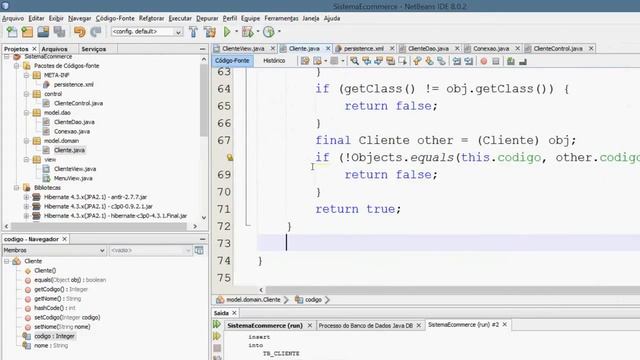Open the Run Project dropdown arrow
640x360 pixels.
click(x=236, y=32)
